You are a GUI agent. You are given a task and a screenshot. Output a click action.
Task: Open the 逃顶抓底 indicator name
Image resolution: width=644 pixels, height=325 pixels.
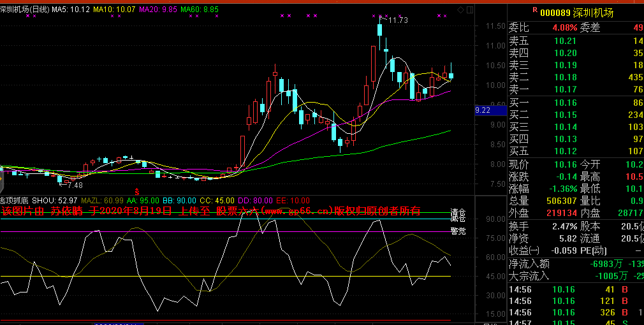pyautogui.click(x=14, y=201)
